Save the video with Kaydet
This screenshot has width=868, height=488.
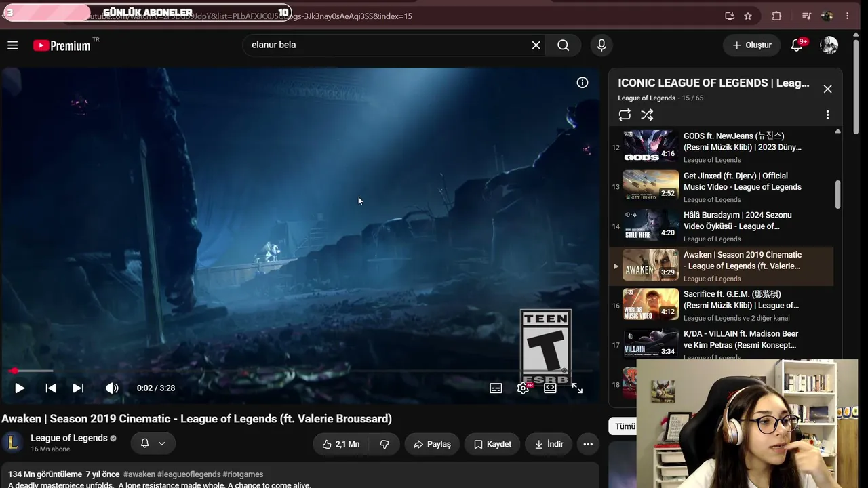click(x=492, y=444)
